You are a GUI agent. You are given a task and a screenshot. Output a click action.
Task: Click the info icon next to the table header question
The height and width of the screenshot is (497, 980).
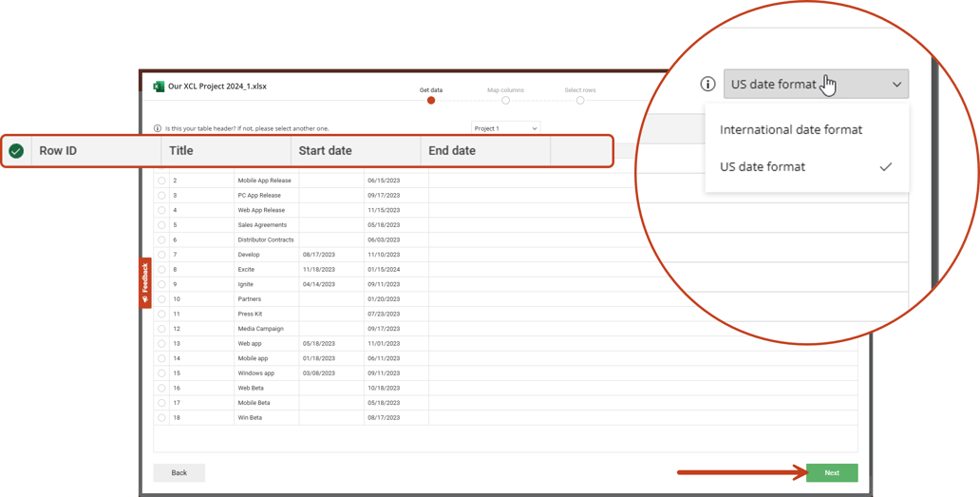(x=158, y=128)
